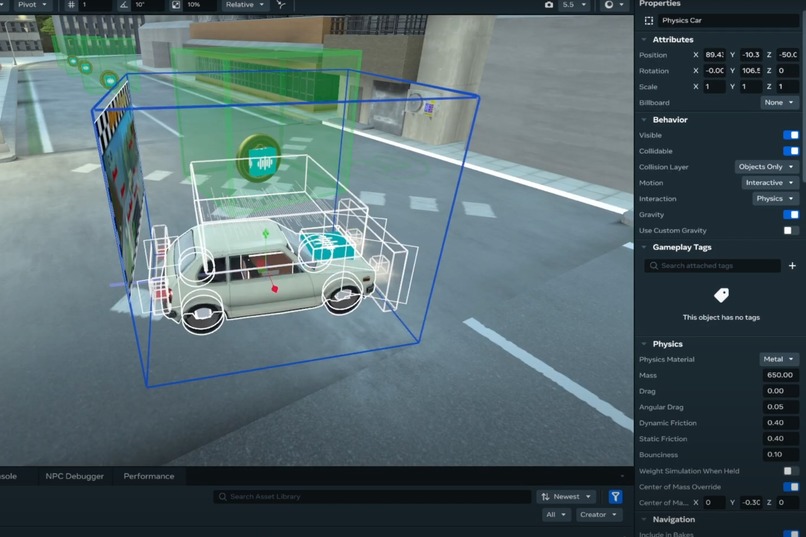Image resolution: width=806 pixels, height=537 pixels.
Task: Click the local axis icon beside Relative
Action: click(281, 5)
